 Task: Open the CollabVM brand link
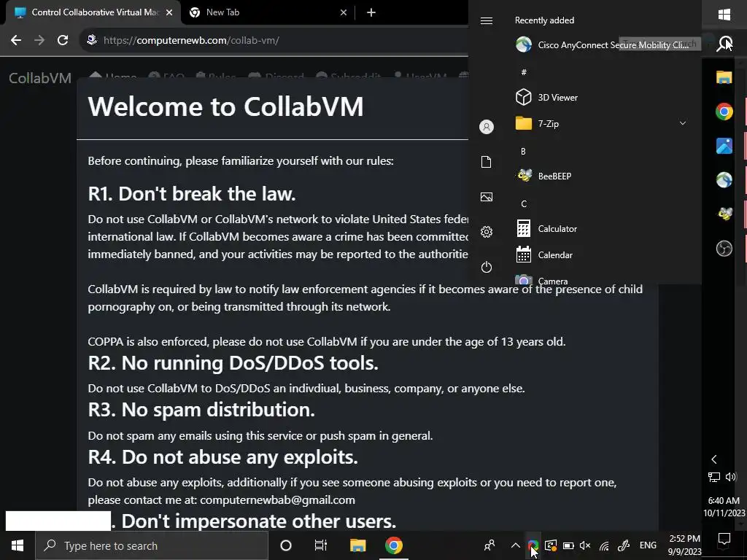click(40, 77)
